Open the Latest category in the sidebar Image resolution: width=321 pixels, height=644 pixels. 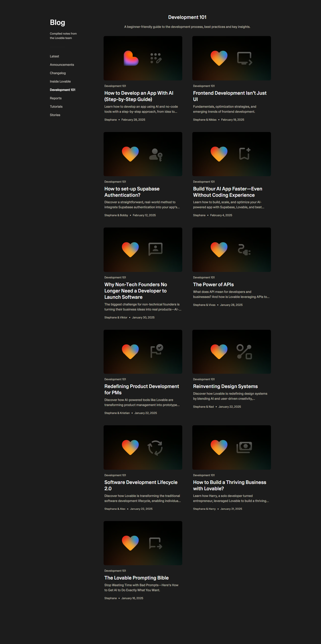[x=54, y=56]
